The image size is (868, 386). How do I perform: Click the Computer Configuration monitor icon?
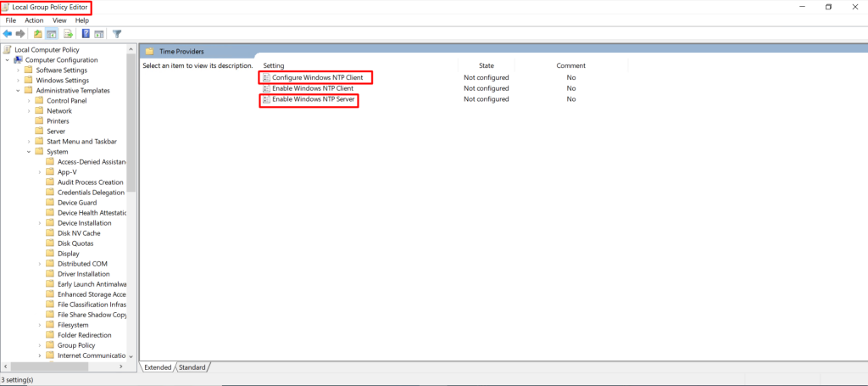(19, 60)
